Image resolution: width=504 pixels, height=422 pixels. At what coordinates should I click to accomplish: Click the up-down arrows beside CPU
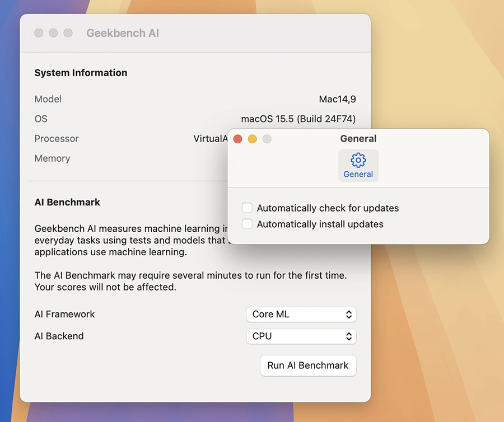coord(348,336)
